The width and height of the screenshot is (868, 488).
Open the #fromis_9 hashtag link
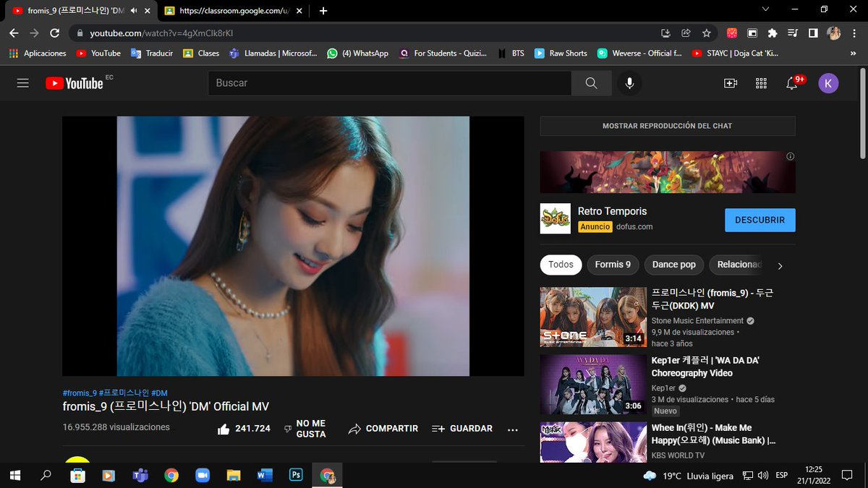click(x=80, y=393)
